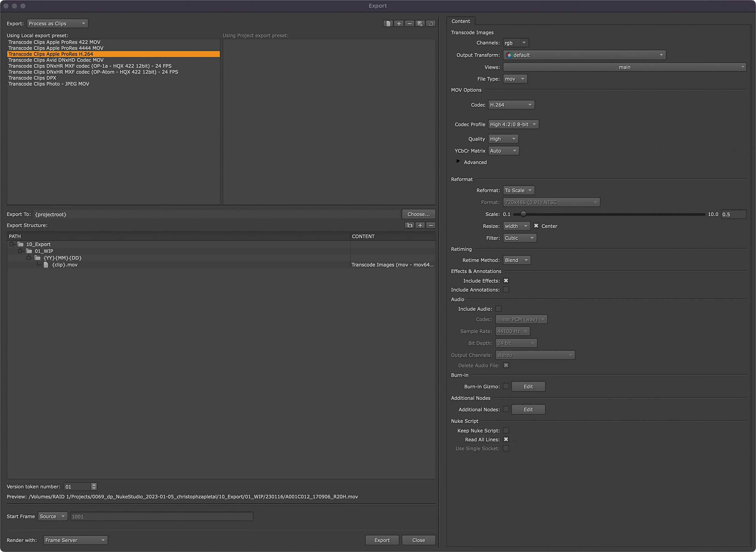Open the Codec Profile dropdown
The width and height of the screenshot is (756, 552).
coord(513,124)
